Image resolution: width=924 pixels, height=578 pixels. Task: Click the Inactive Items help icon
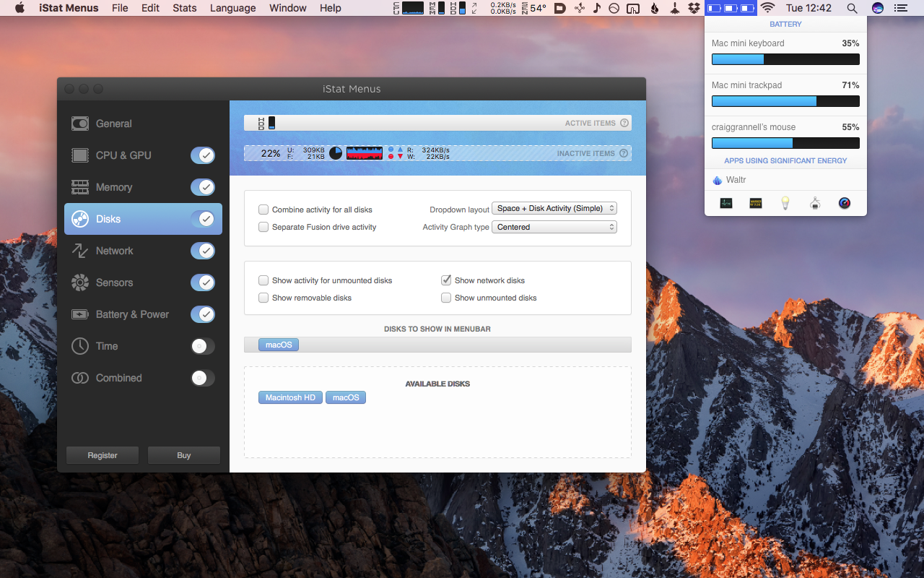tap(624, 153)
